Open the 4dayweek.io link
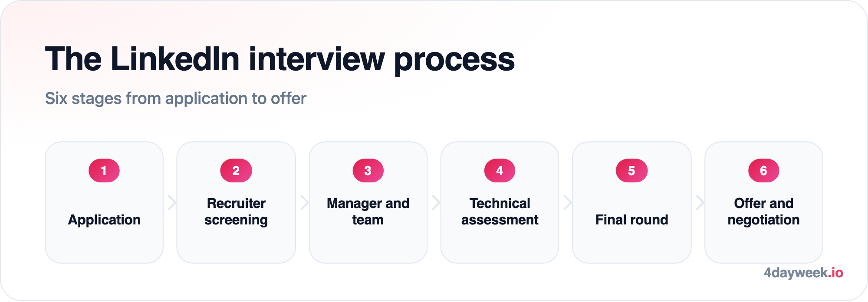Viewport: 868px width, 302px height. 803,273
